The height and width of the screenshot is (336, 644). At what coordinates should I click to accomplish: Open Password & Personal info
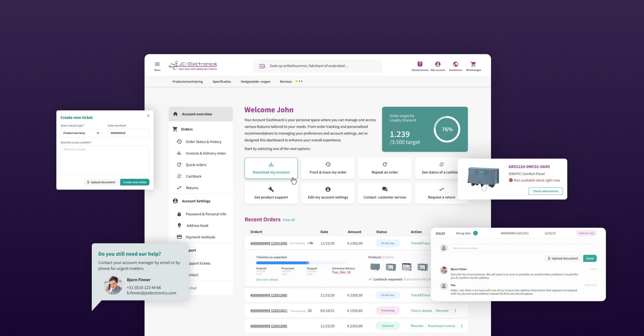pyautogui.click(x=206, y=214)
